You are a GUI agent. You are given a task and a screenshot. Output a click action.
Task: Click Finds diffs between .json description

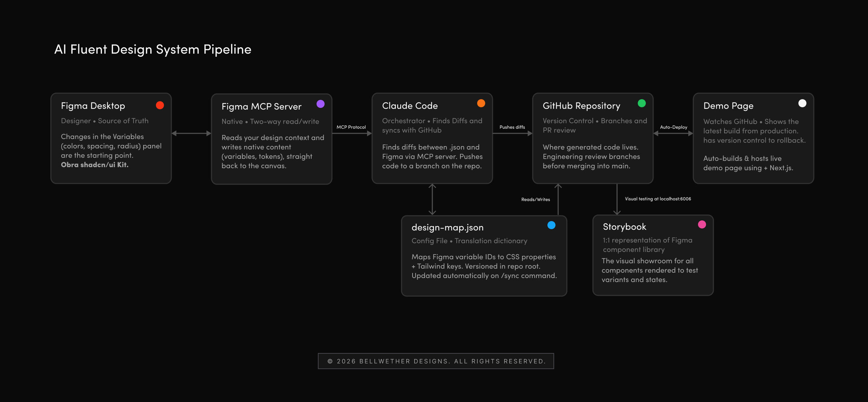pyautogui.click(x=432, y=157)
